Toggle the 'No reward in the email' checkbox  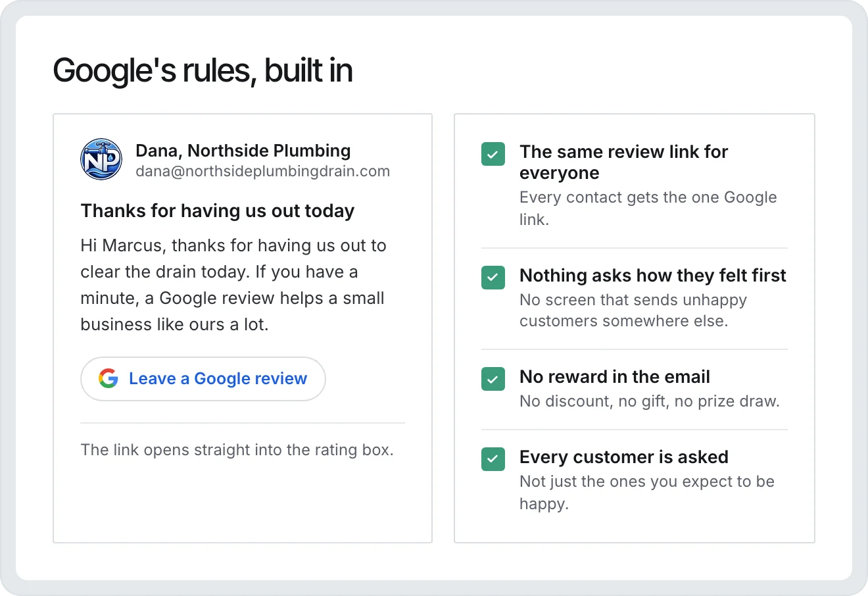click(493, 379)
